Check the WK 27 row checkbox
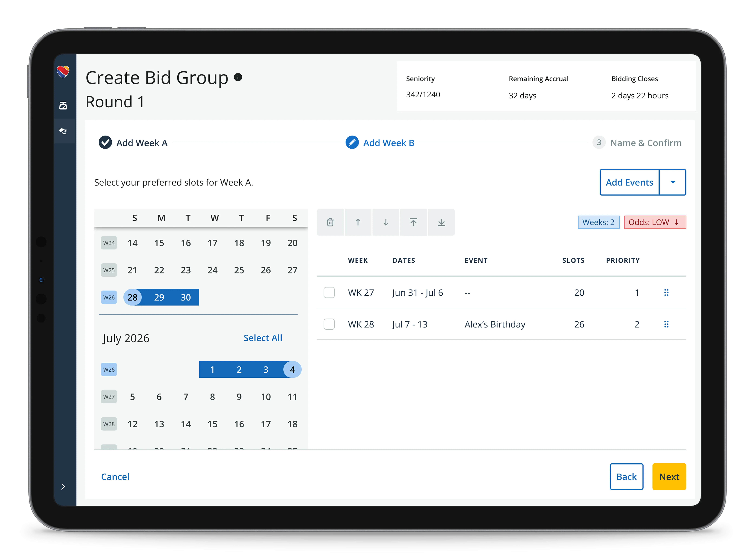755x560 pixels. click(x=329, y=293)
